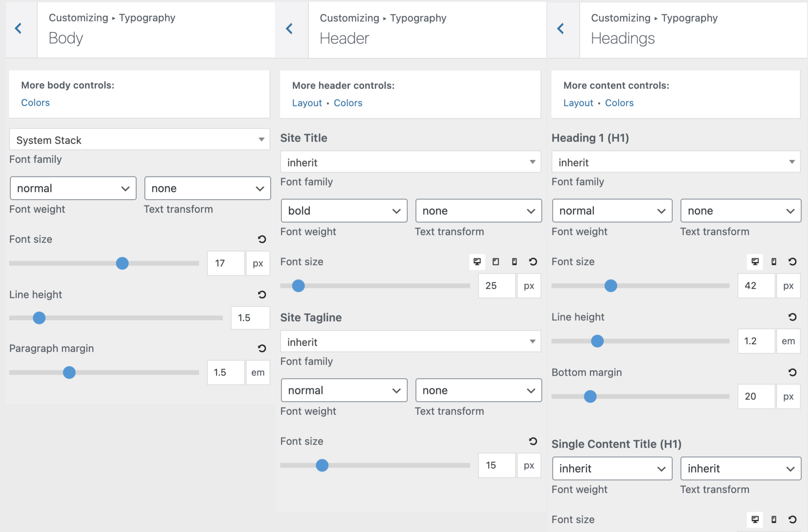Click the Body paragraph margin slider handle
Image resolution: width=808 pixels, height=532 pixels.
pyautogui.click(x=69, y=373)
